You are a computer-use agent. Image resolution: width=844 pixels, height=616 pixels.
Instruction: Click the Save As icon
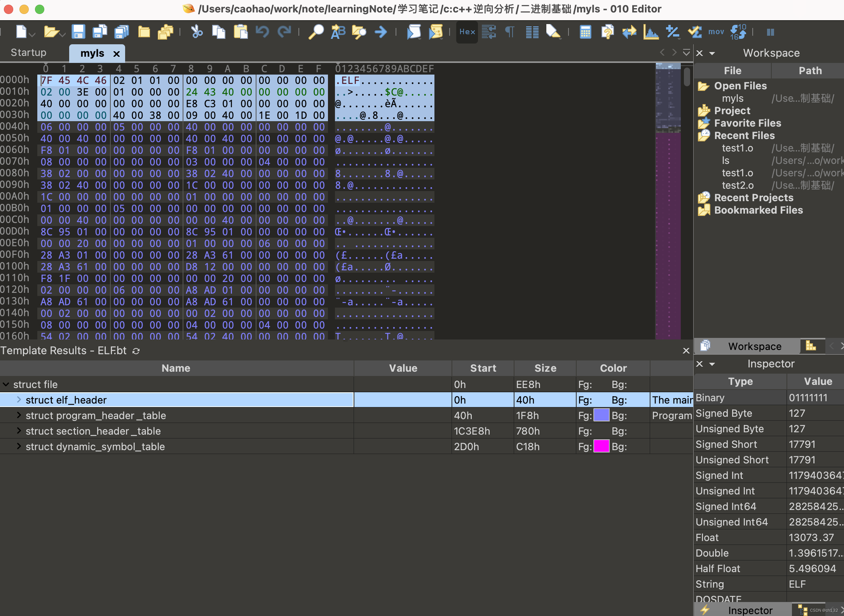click(x=100, y=32)
